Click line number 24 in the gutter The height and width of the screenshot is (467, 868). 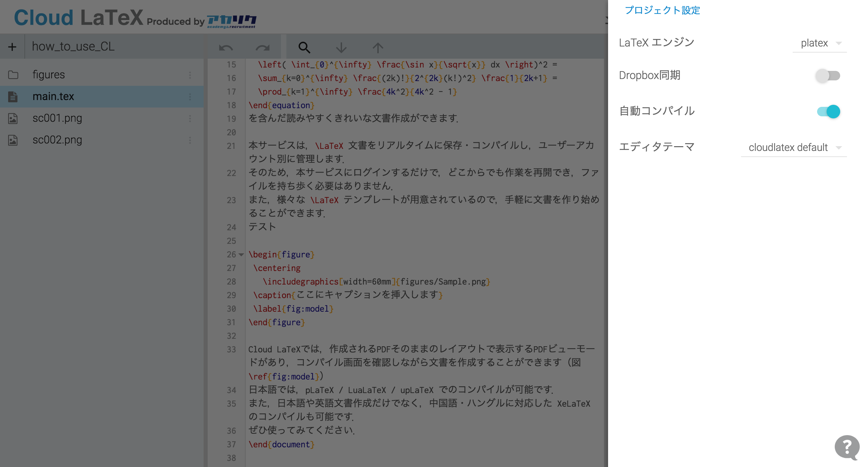click(231, 227)
